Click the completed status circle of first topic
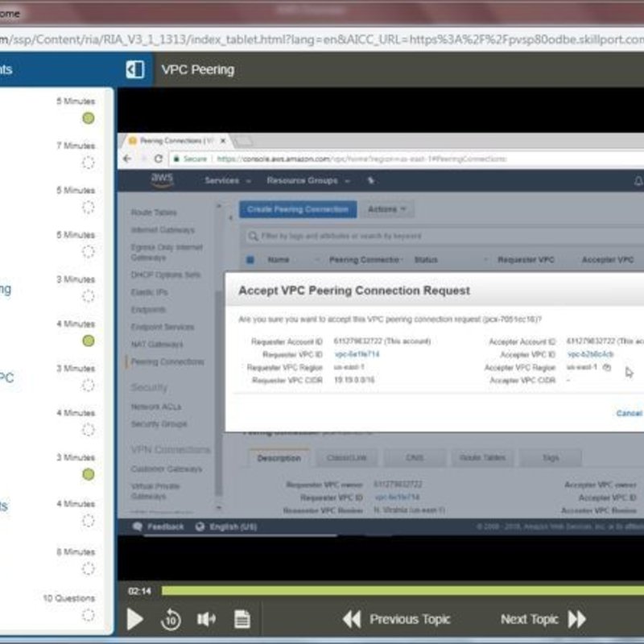 point(89,118)
